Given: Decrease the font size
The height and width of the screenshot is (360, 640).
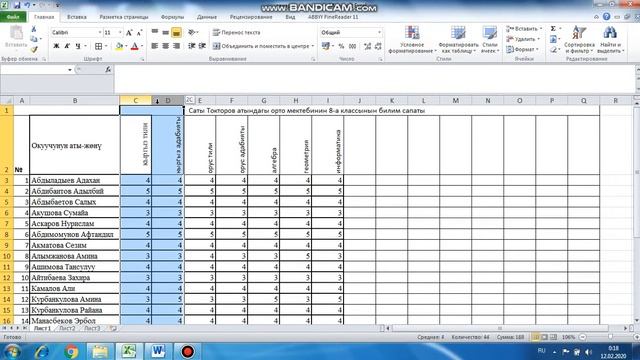Looking at the screenshot, I should coord(139,32).
